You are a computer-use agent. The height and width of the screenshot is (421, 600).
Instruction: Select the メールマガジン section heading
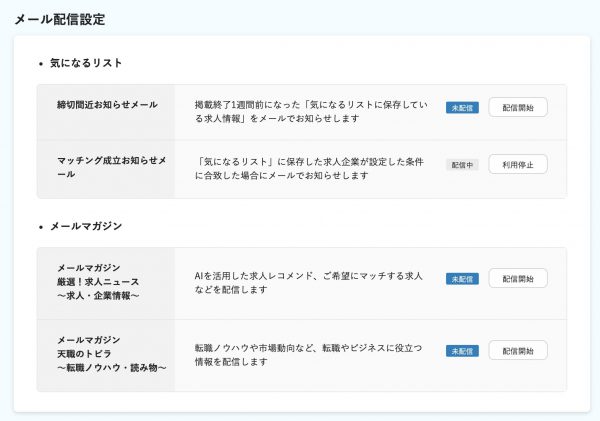tap(86, 226)
